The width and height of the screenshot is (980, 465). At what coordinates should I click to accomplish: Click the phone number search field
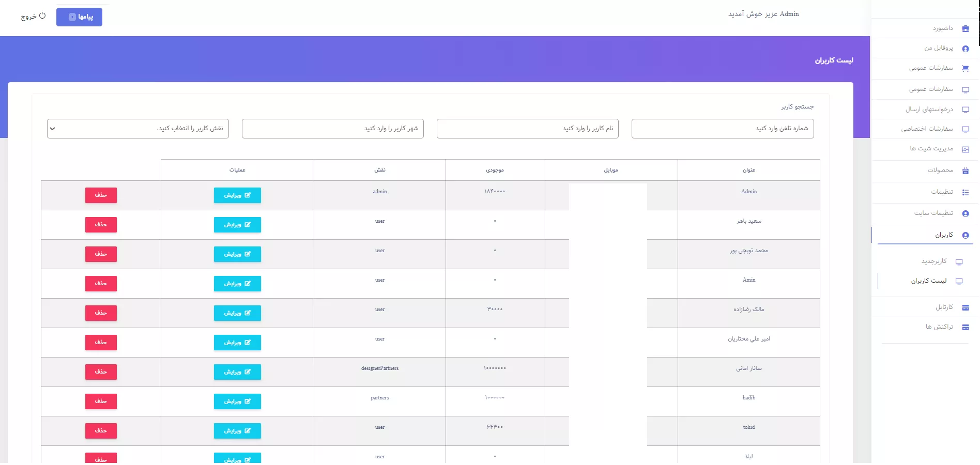point(722,129)
